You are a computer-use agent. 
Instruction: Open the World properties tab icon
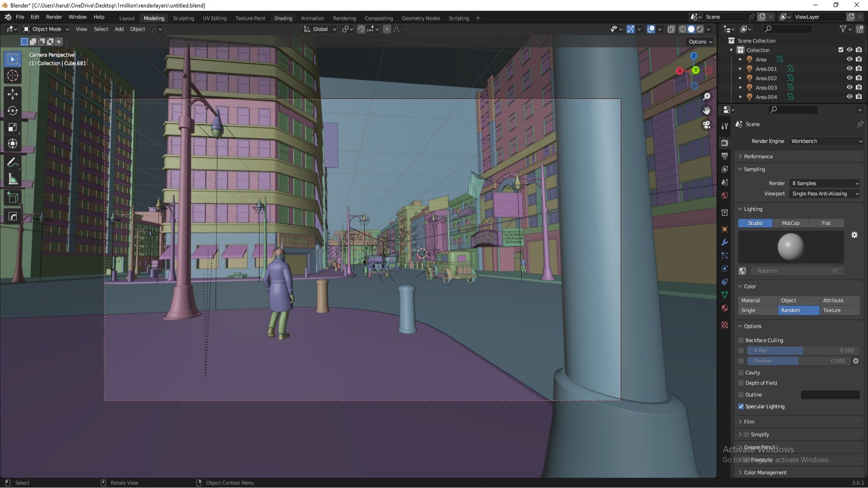725,195
